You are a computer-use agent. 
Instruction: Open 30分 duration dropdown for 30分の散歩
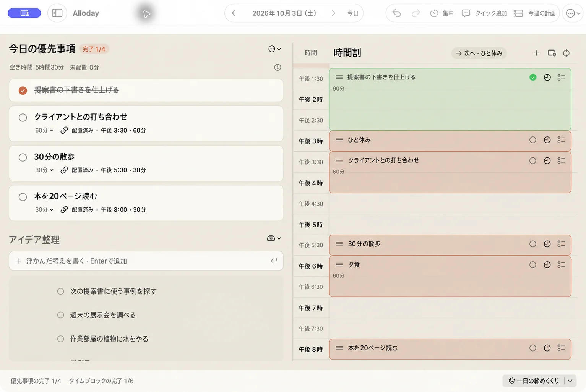[x=44, y=170]
